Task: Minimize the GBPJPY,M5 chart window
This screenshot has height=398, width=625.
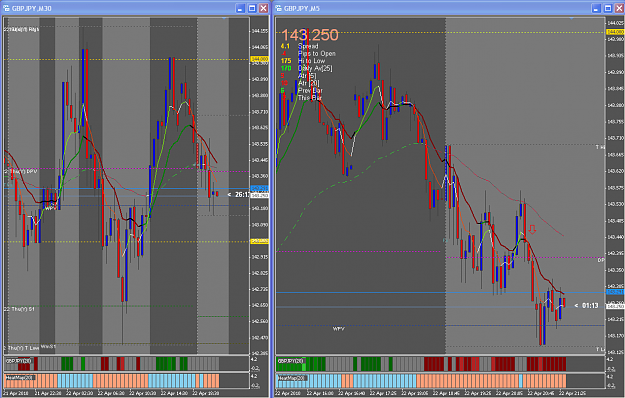Action: coord(596,8)
